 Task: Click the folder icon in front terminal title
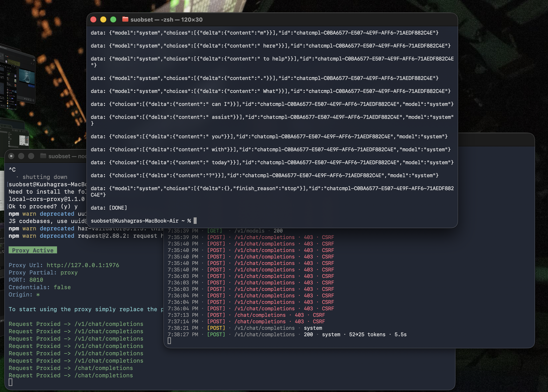[125, 19]
